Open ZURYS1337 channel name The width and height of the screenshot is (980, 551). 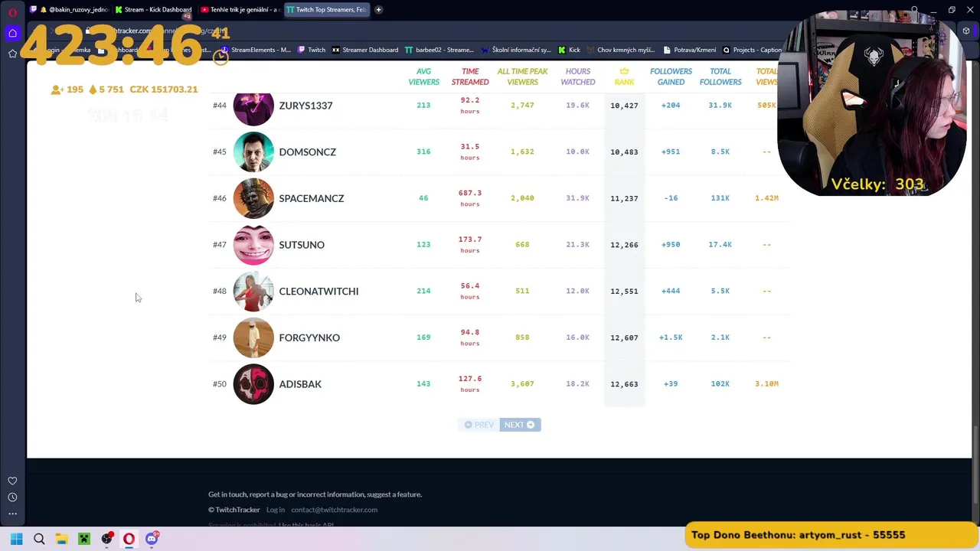coord(305,106)
